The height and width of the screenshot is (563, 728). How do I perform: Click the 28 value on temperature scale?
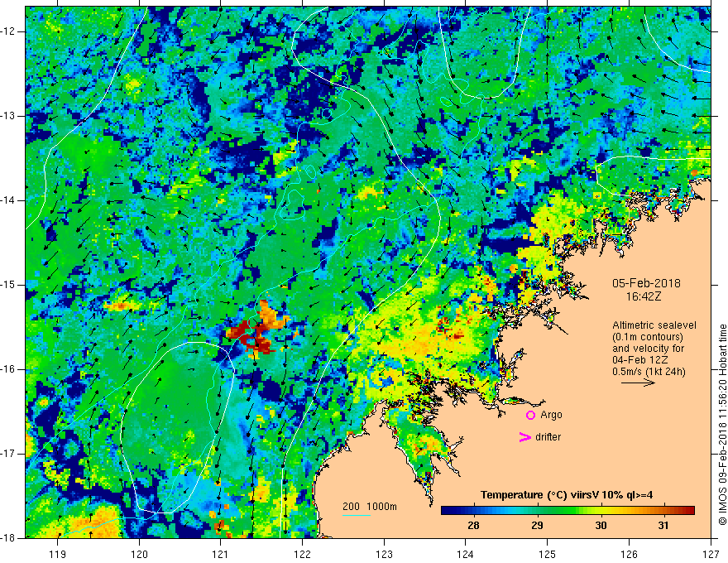[473, 526]
